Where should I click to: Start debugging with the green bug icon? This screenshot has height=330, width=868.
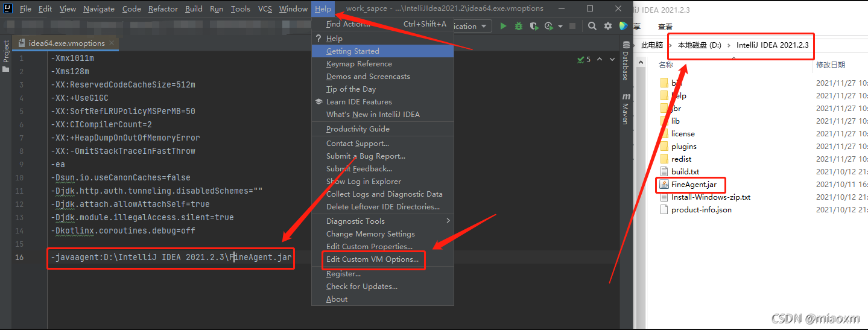click(519, 26)
